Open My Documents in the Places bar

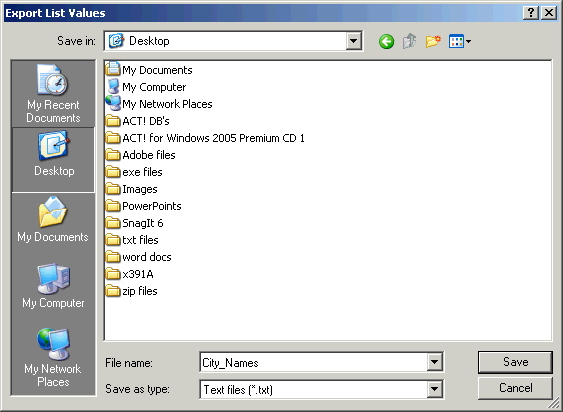[x=53, y=220]
